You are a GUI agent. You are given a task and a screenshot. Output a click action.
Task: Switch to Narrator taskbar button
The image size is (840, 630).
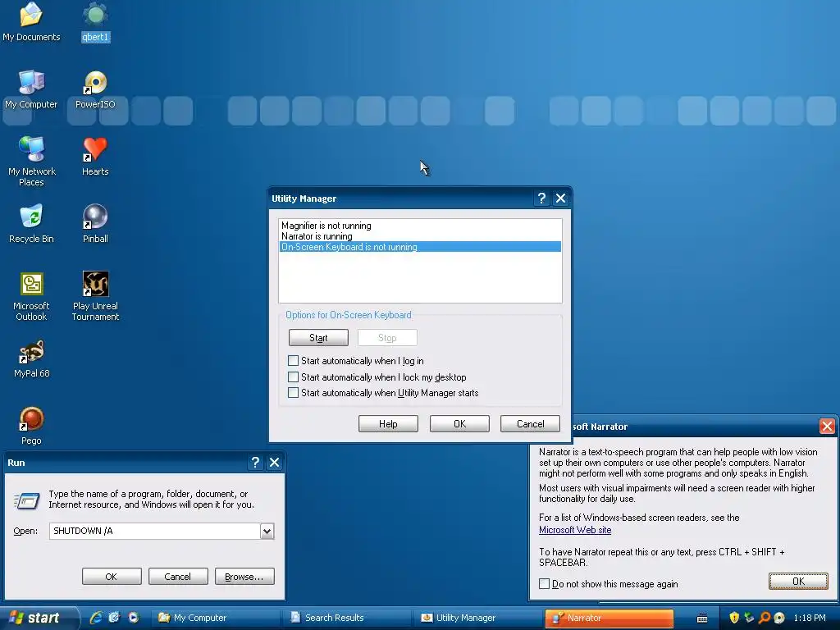609,618
